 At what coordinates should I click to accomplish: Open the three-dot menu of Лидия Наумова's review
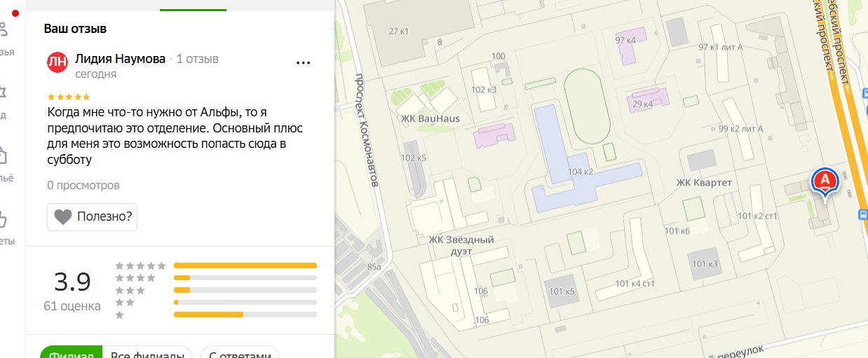click(x=303, y=62)
